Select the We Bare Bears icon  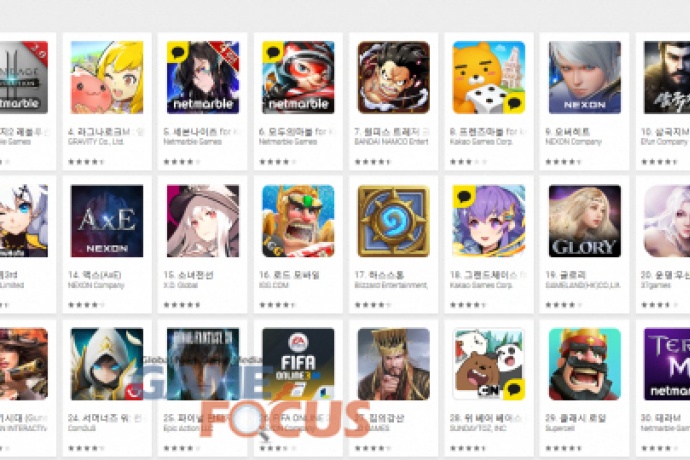(489, 364)
